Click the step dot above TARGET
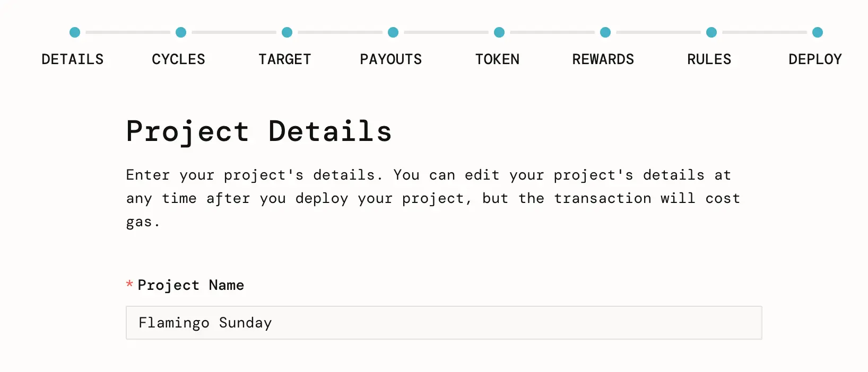Screen dimensions: 868x372 [x=287, y=32]
